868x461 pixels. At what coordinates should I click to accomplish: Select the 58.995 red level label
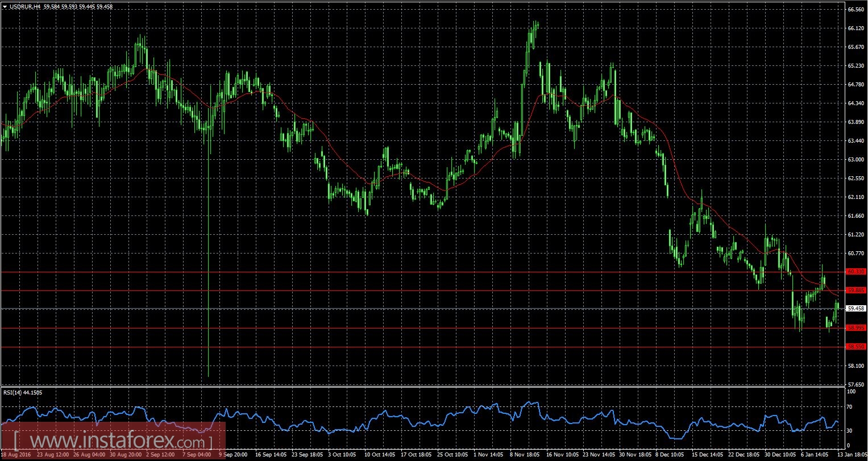[x=855, y=328]
